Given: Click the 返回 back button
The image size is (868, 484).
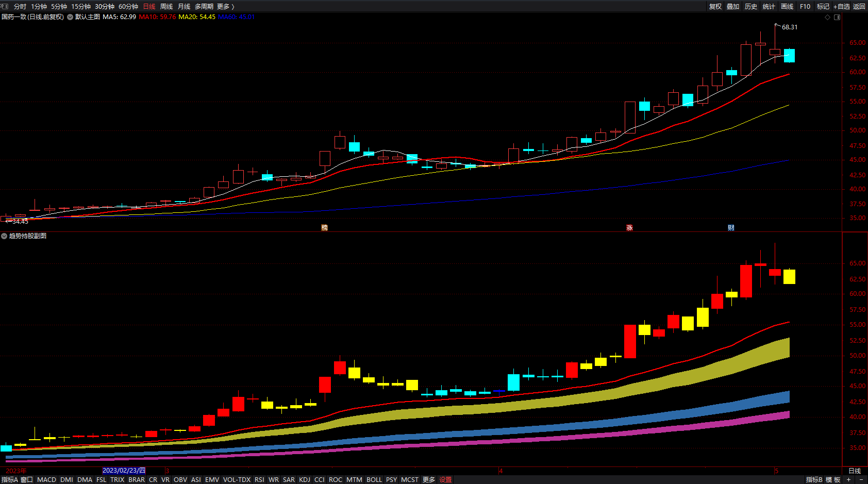Looking at the screenshot, I should click(x=859, y=6).
